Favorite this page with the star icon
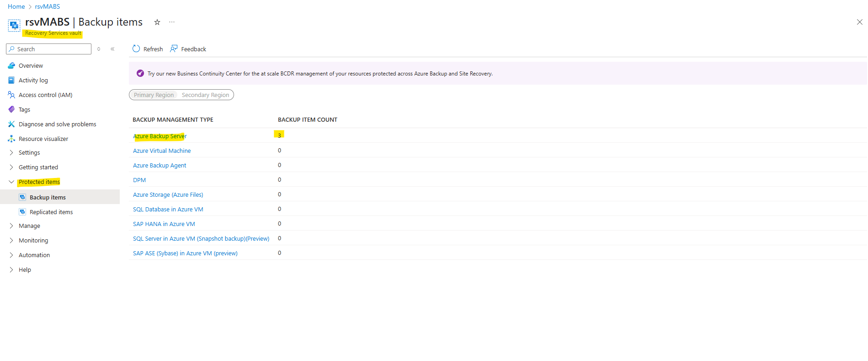The width and height of the screenshot is (868, 361). click(157, 22)
